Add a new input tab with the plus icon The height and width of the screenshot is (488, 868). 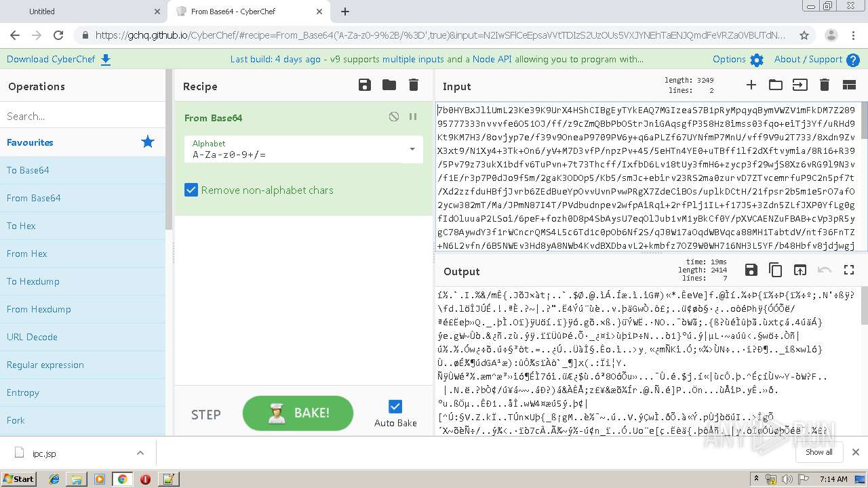[751, 85]
